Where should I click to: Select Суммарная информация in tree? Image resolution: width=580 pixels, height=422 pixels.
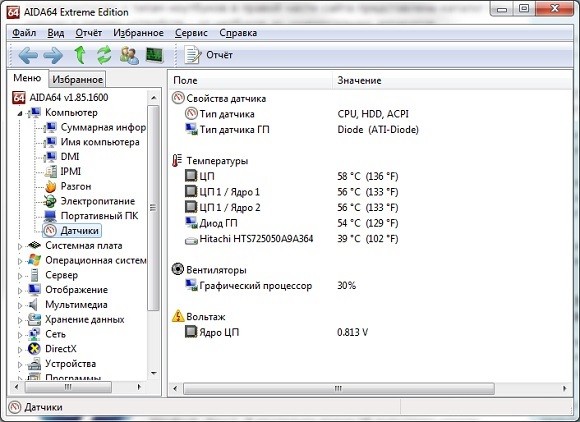click(x=103, y=127)
